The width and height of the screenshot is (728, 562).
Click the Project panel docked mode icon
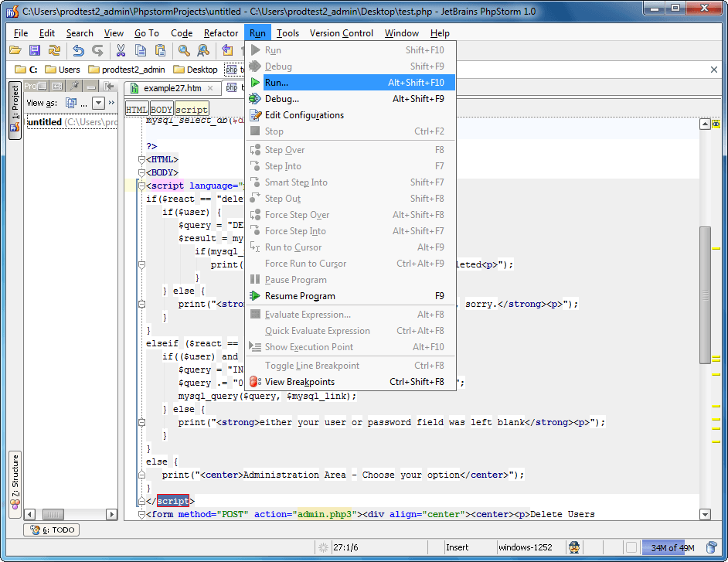coord(57,86)
